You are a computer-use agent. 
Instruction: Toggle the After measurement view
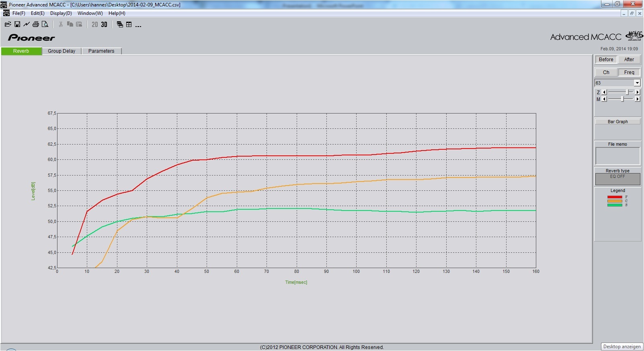point(629,60)
